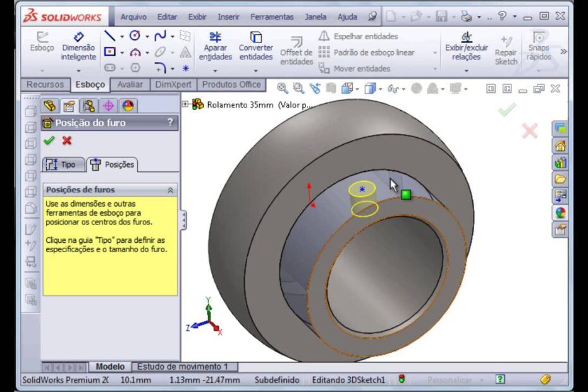Open the rectangle tool dropdown arrow

coord(121,52)
